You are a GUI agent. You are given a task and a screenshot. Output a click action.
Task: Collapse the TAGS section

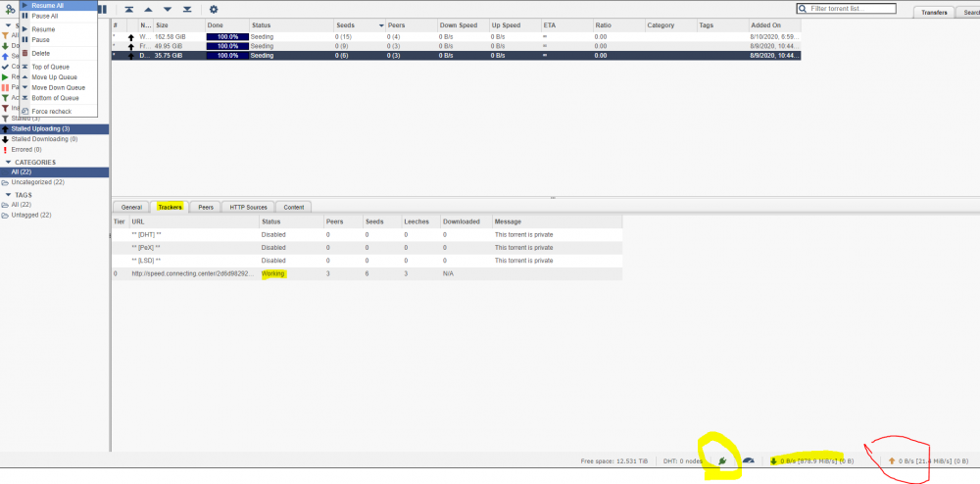[x=8, y=194]
